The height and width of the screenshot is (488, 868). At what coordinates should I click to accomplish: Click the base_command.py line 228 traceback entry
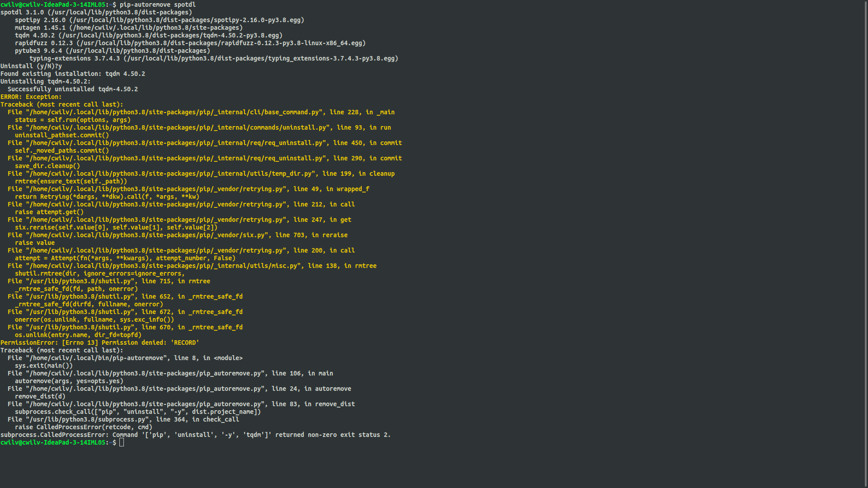pyautogui.click(x=201, y=112)
